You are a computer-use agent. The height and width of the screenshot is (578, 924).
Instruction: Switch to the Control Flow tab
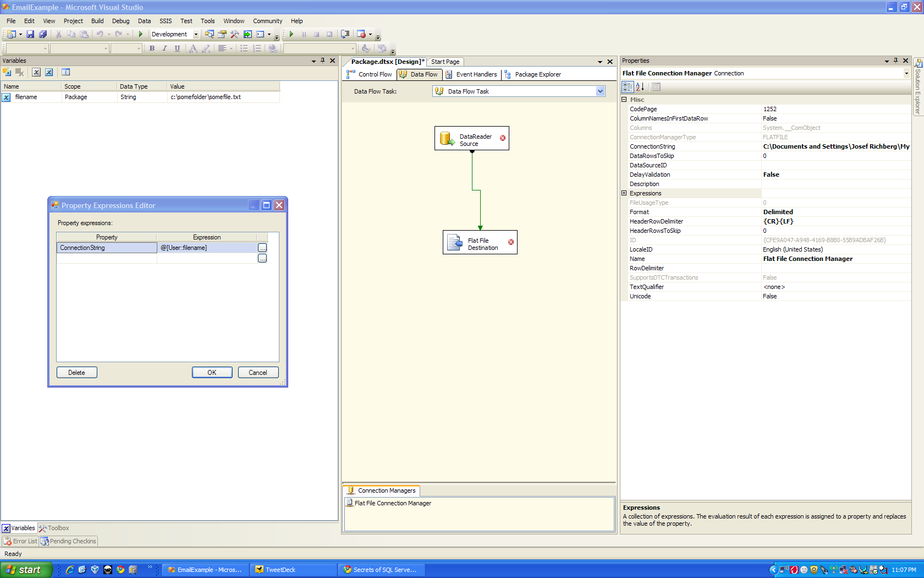(369, 74)
